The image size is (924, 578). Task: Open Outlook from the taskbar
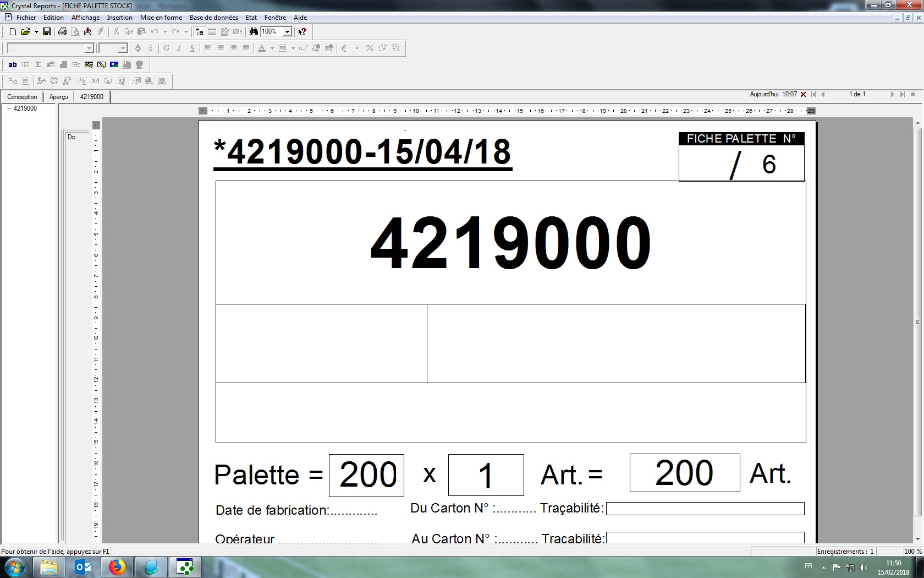83,567
